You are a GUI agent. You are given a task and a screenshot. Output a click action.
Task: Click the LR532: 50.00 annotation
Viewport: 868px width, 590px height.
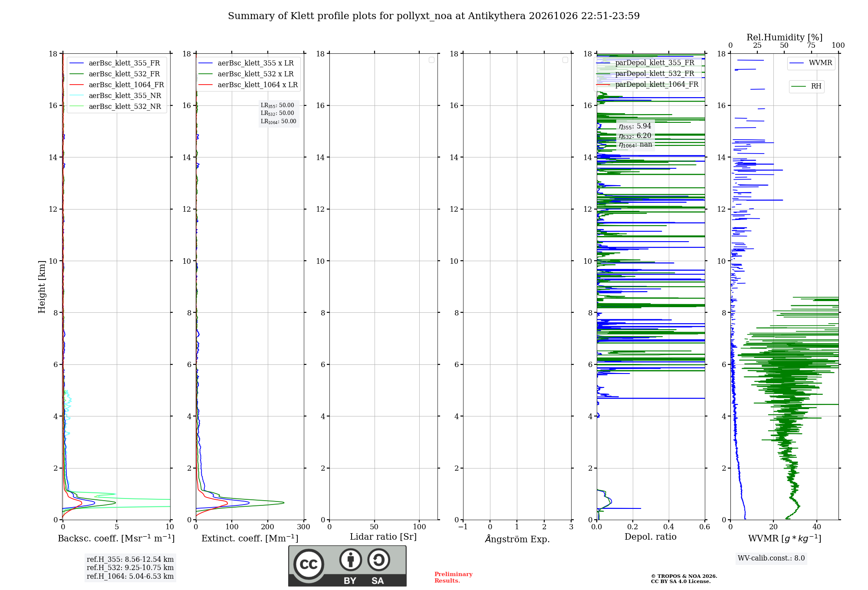click(277, 113)
